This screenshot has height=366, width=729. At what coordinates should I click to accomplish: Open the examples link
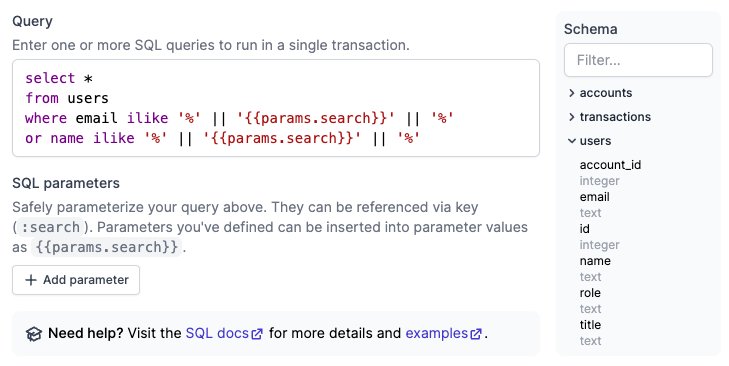click(437, 333)
